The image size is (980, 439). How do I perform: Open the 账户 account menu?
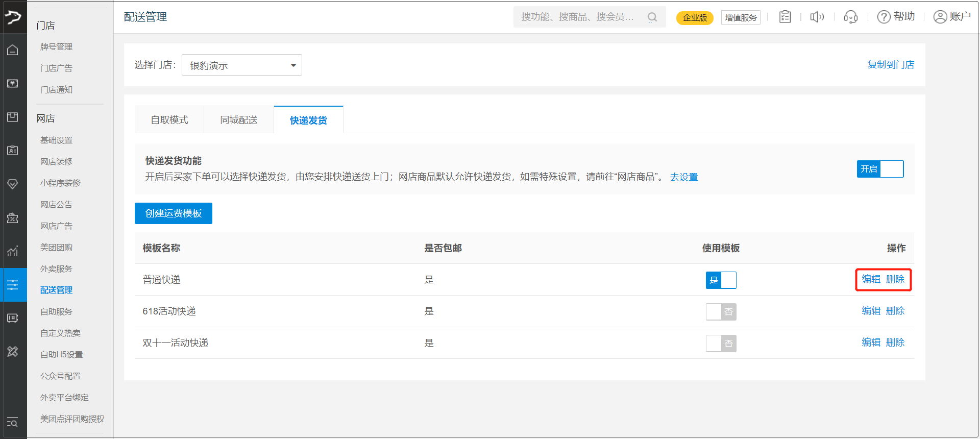[952, 17]
